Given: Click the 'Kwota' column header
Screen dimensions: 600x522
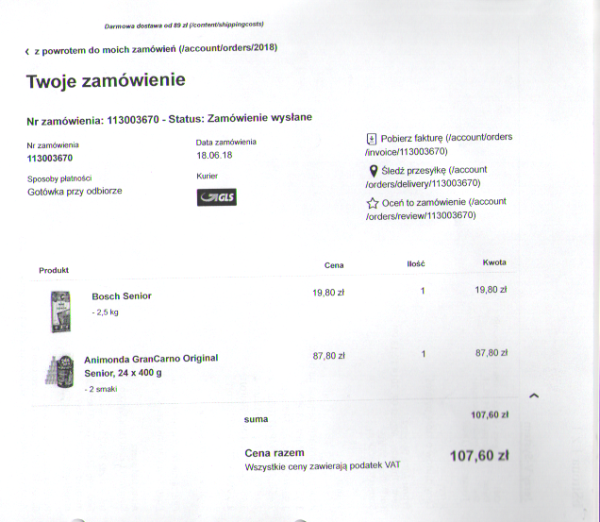Looking at the screenshot, I should coord(494,263).
